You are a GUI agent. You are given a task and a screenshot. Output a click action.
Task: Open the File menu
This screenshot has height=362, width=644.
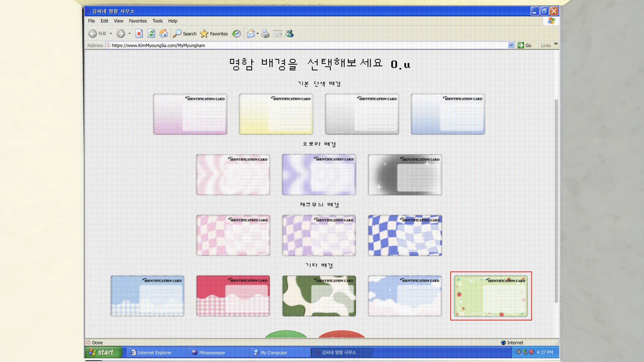click(x=91, y=21)
